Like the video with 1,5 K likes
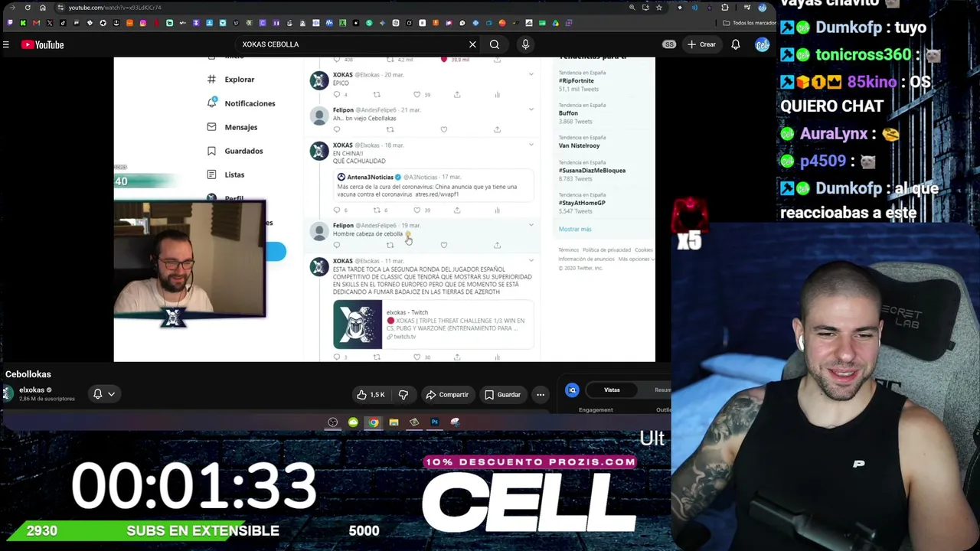The height and width of the screenshot is (551, 980). [x=371, y=395]
